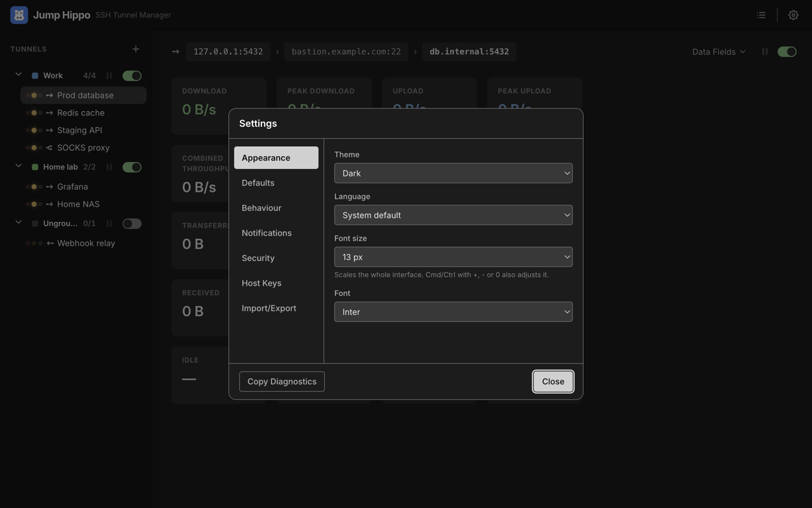Select the Appearance settings tab
Image resolution: width=812 pixels, height=508 pixels.
pyautogui.click(x=276, y=157)
